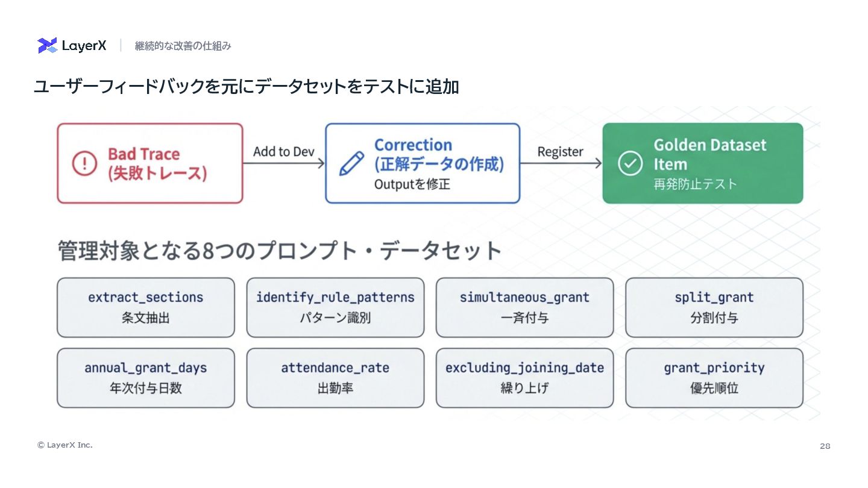Select the Bad Trace box

(x=150, y=163)
